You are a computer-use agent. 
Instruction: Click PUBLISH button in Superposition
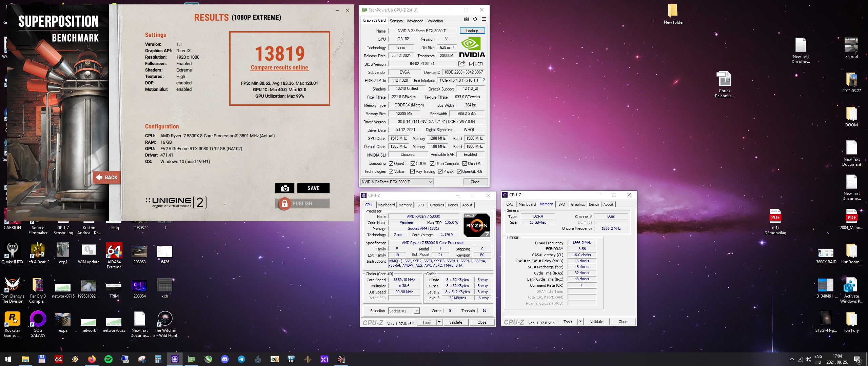click(302, 203)
